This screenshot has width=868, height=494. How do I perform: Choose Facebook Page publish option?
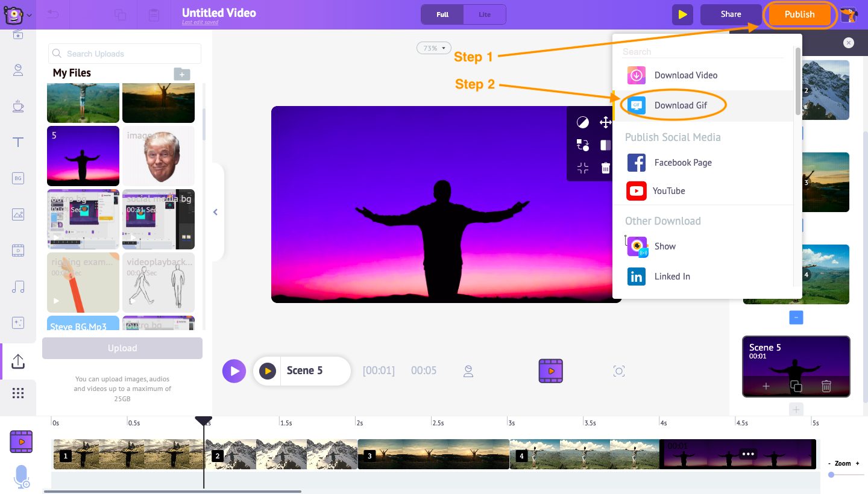(x=704, y=163)
